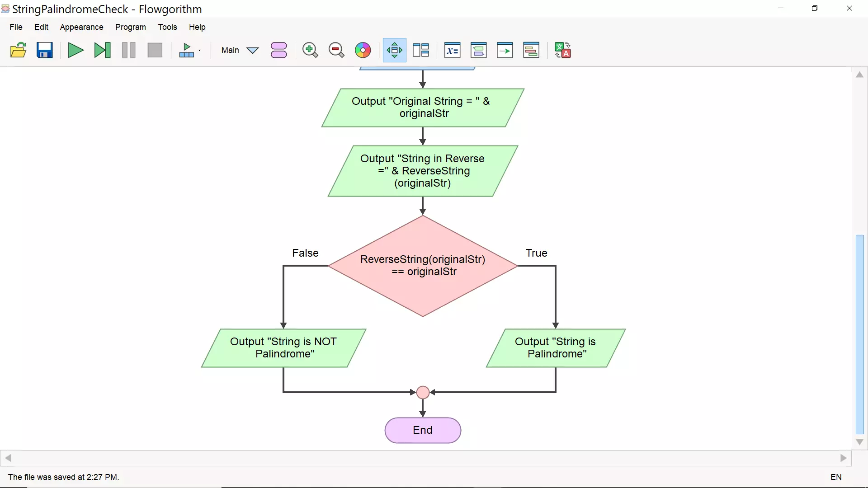Open the Appearance menu
The width and height of the screenshot is (868, 488).
coord(82,27)
